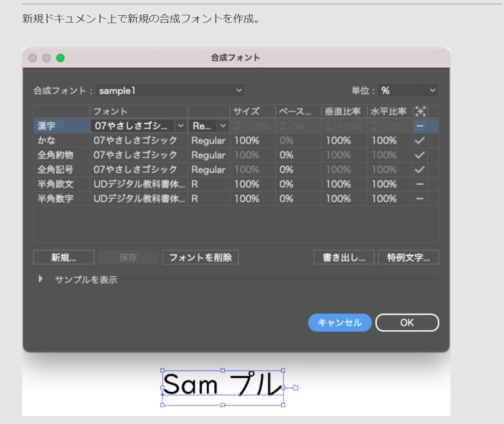
Task: Click the キャンセル button
Action: (x=340, y=322)
